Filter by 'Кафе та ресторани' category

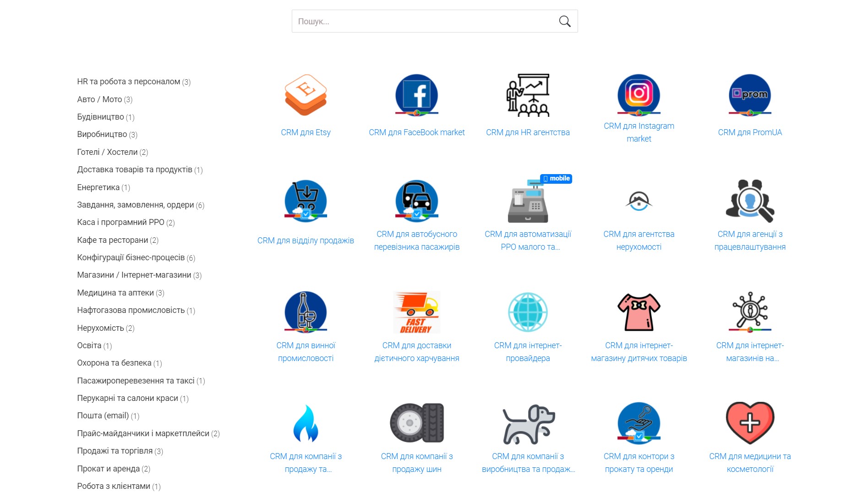(x=112, y=240)
